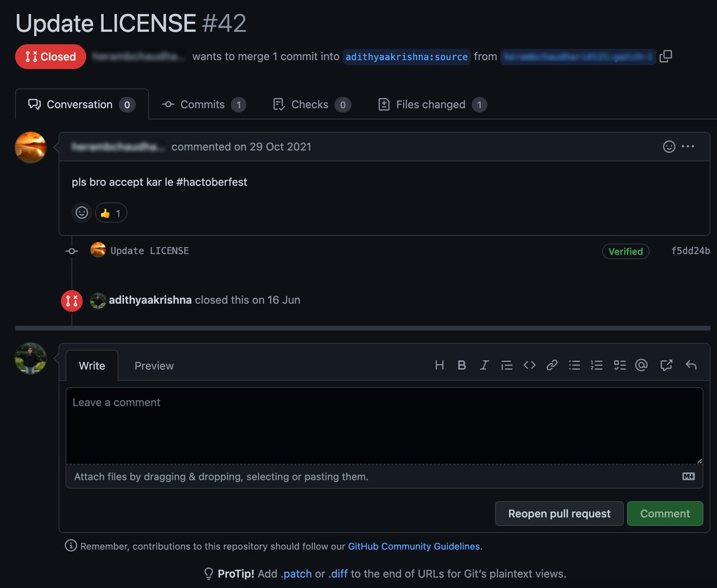
Task: Toggle the thumbs up reaction
Action: point(111,213)
